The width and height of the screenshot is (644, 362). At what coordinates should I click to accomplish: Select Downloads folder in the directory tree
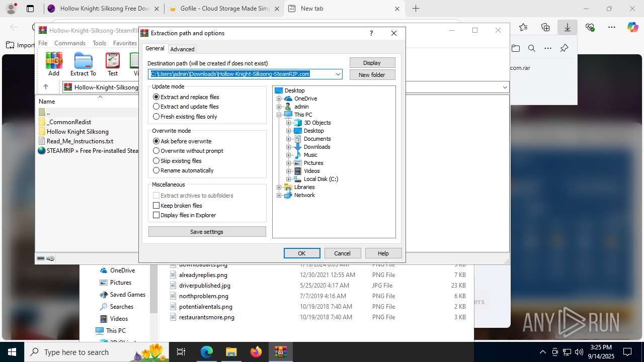coord(317,147)
